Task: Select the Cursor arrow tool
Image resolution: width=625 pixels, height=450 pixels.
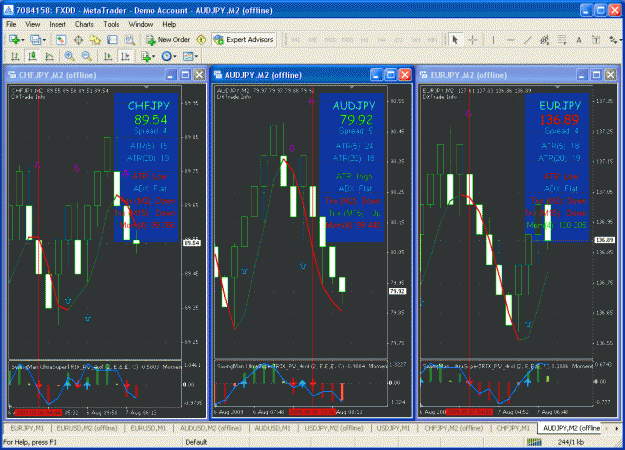Action: click(x=455, y=39)
